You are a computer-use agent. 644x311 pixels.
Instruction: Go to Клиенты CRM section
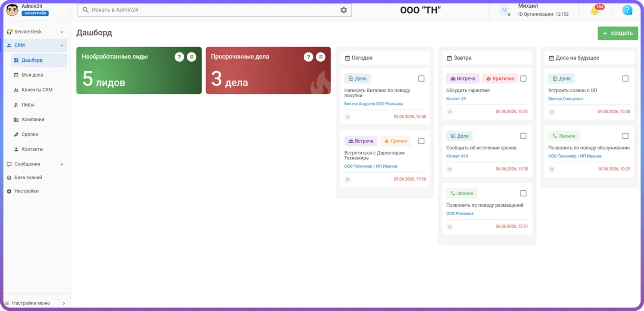[39, 90]
